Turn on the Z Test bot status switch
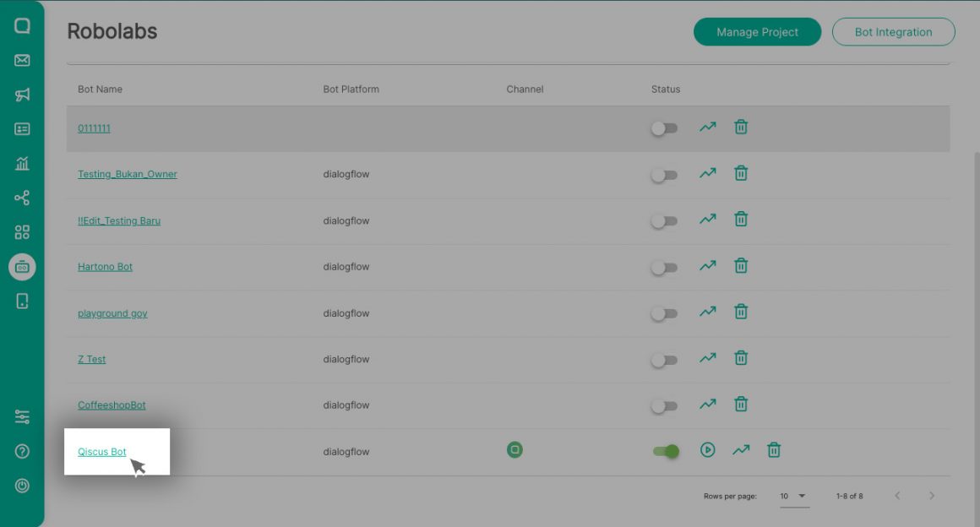The height and width of the screenshot is (527, 980). (664, 357)
